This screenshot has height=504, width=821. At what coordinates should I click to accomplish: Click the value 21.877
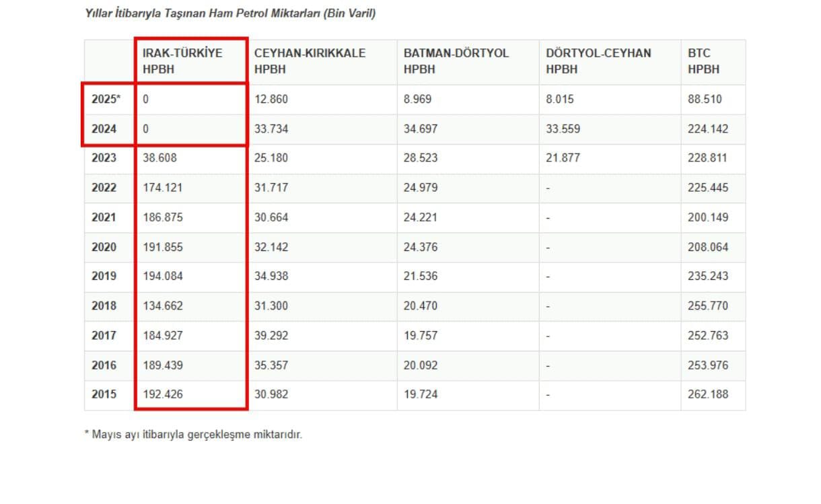[x=563, y=158]
